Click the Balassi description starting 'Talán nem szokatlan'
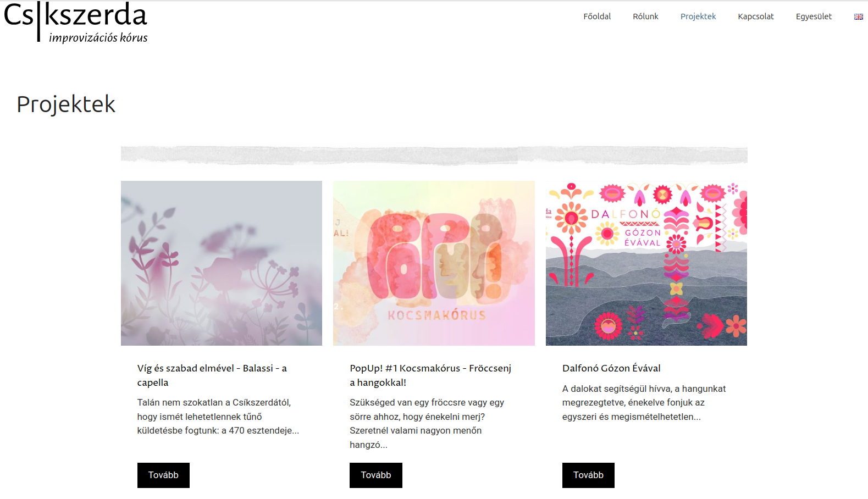 pyautogui.click(x=218, y=417)
